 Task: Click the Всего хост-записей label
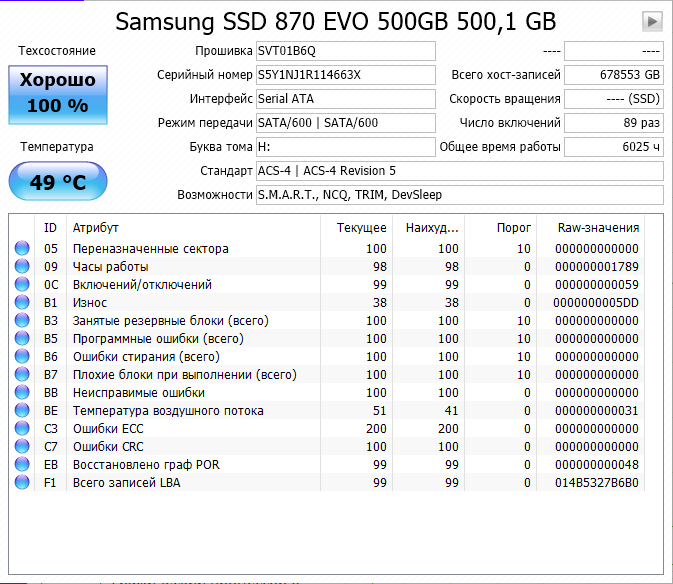coord(506,75)
